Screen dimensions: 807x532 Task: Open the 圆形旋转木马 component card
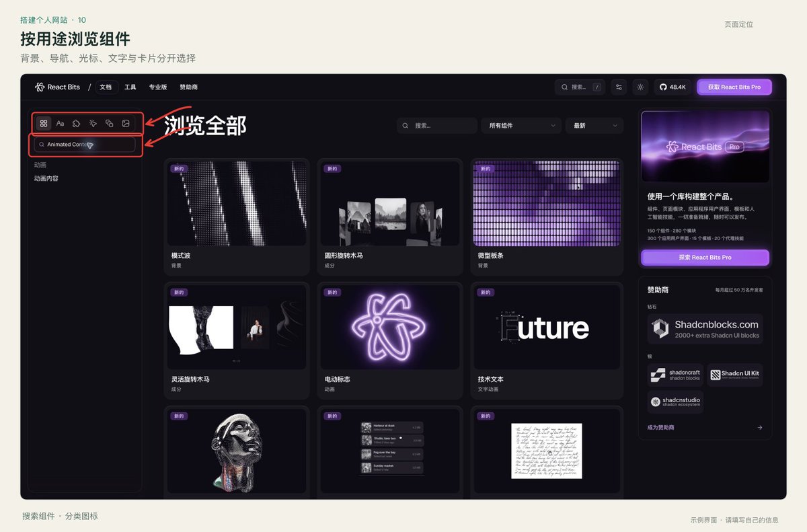coord(390,217)
